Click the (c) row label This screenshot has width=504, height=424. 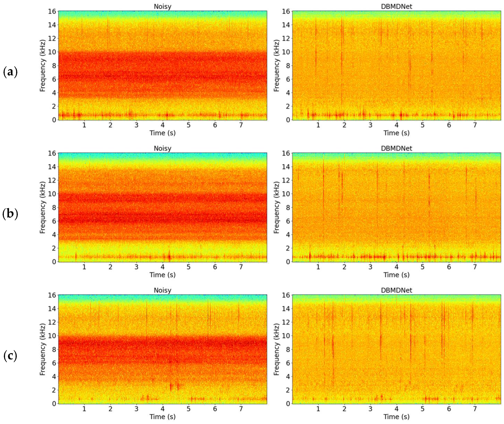pos(10,356)
